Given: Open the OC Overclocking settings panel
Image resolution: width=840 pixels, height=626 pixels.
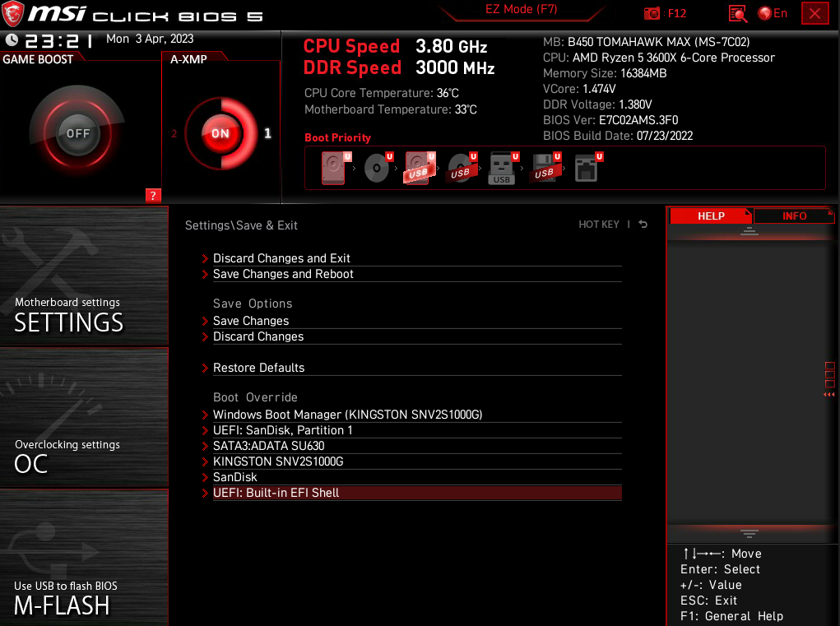Looking at the screenshot, I should [84, 418].
